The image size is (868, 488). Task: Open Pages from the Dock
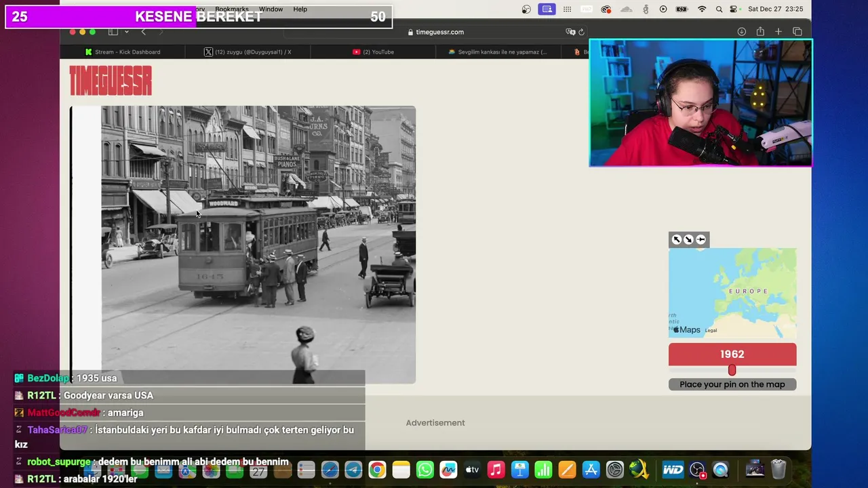[567, 469]
